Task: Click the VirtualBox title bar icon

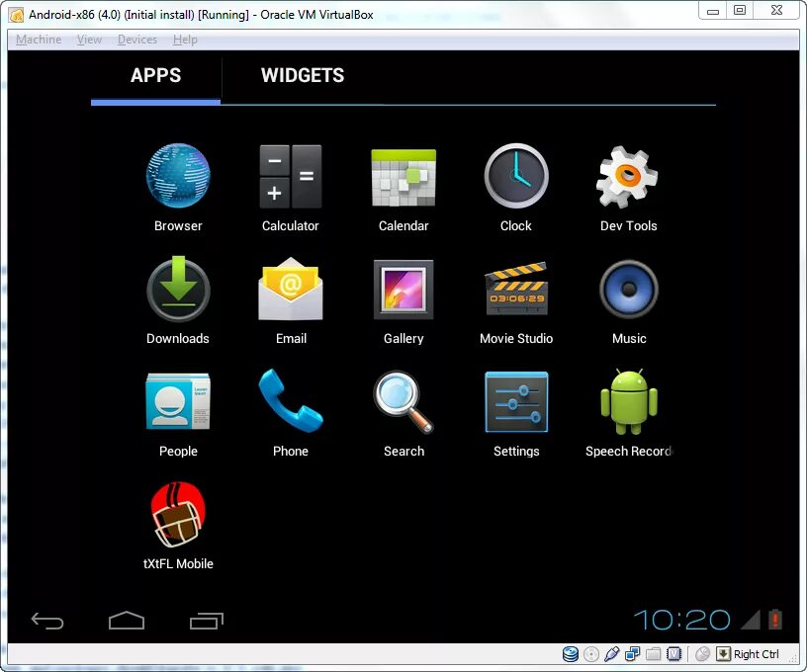Action: coord(17,15)
